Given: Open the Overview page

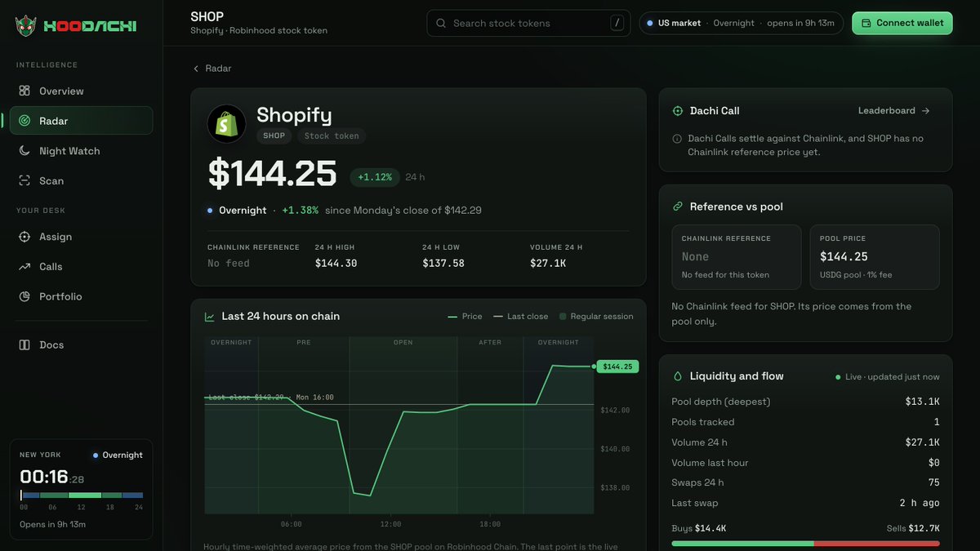Looking at the screenshot, I should [x=81, y=91].
